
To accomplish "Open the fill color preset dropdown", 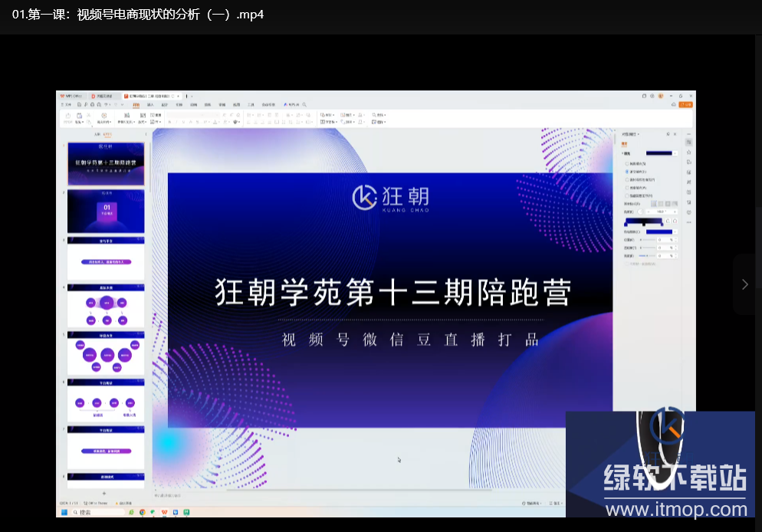I will click(x=676, y=153).
